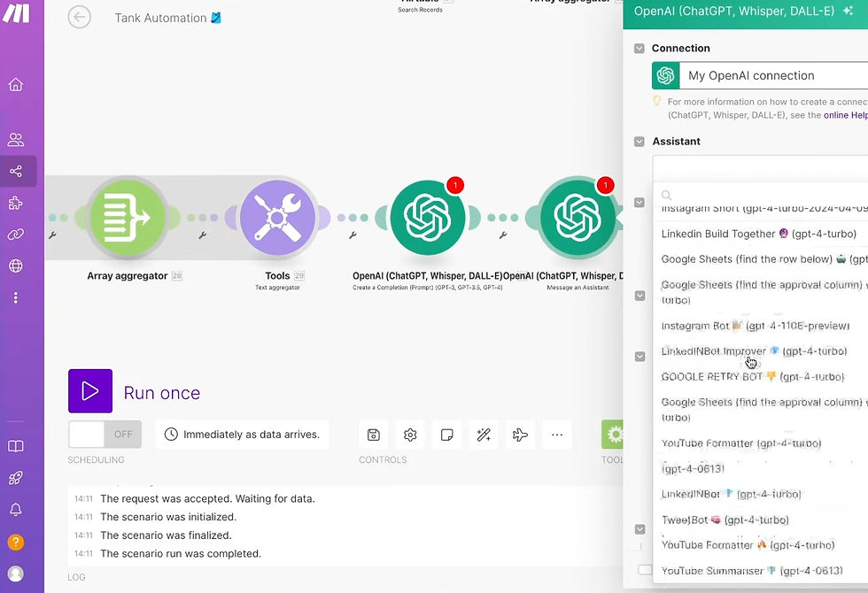Toggle the checkbox at panel bottom

pos(645,570)
